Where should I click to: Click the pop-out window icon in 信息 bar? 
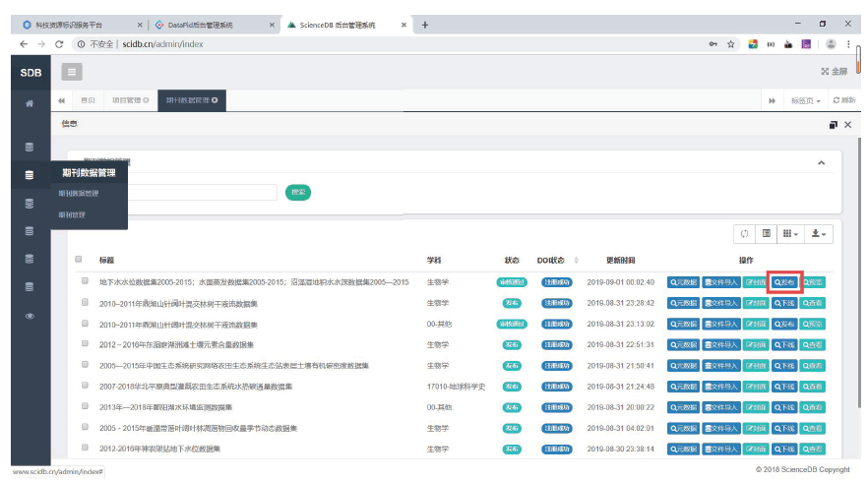[x=834, y=125]
